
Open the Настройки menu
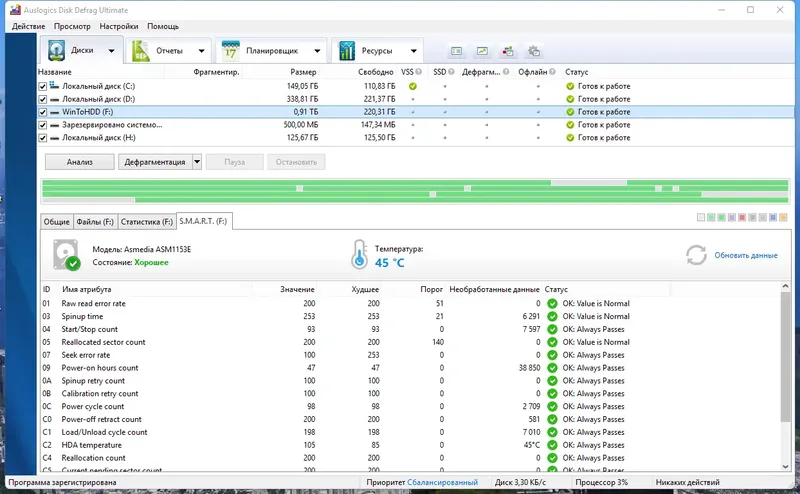119,27
